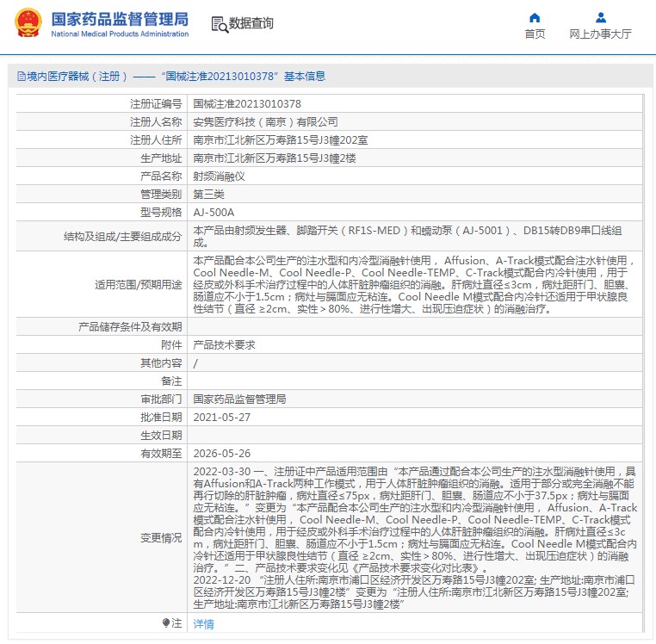Click the 注册证编号 label
The width and height of the screenshot is (656, 644).
156,104
